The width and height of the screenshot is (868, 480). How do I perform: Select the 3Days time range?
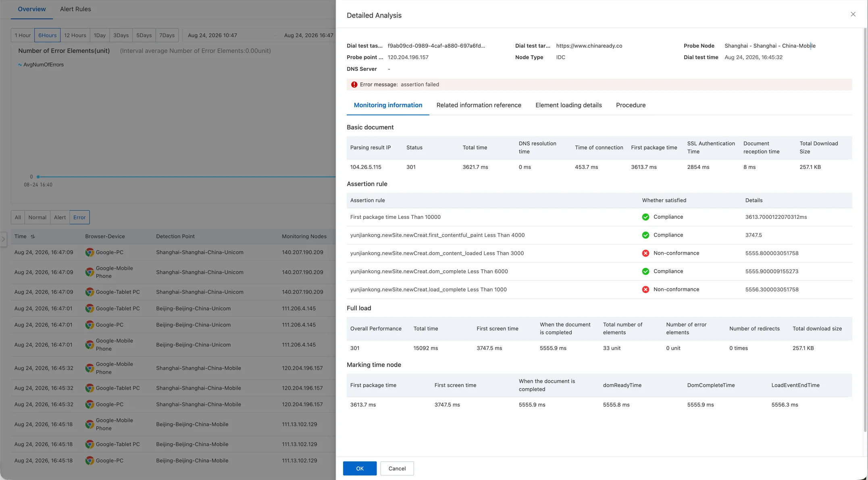point(121,35)
